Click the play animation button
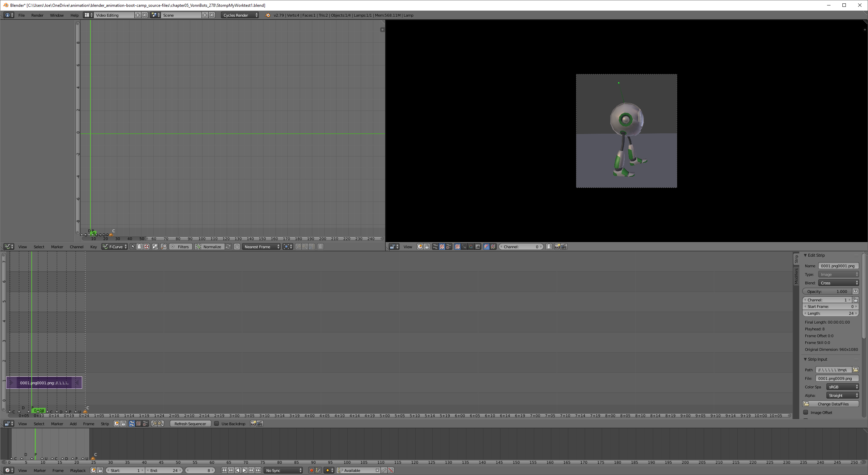Image resolution: width=868 pixels, height=475 pixels. (x=244, y=470)
